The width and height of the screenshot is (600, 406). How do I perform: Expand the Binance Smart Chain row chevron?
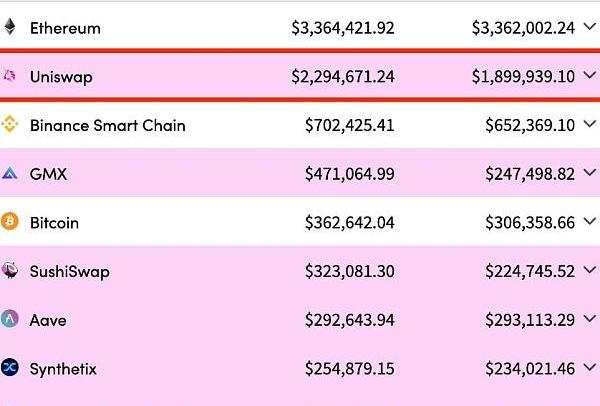coord(589,125)
